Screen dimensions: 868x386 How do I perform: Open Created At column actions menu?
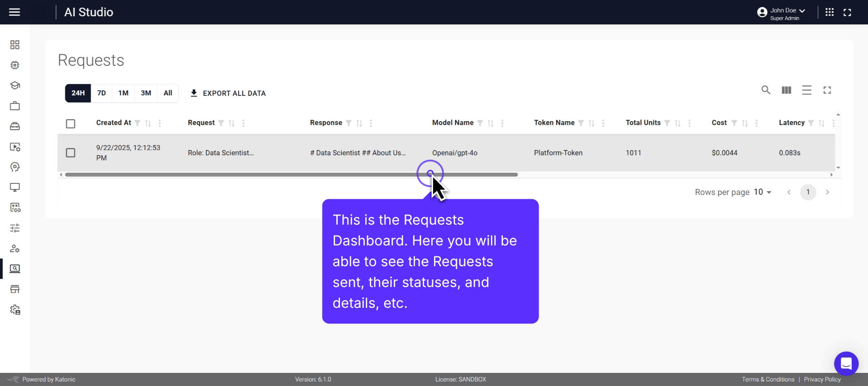160,123
